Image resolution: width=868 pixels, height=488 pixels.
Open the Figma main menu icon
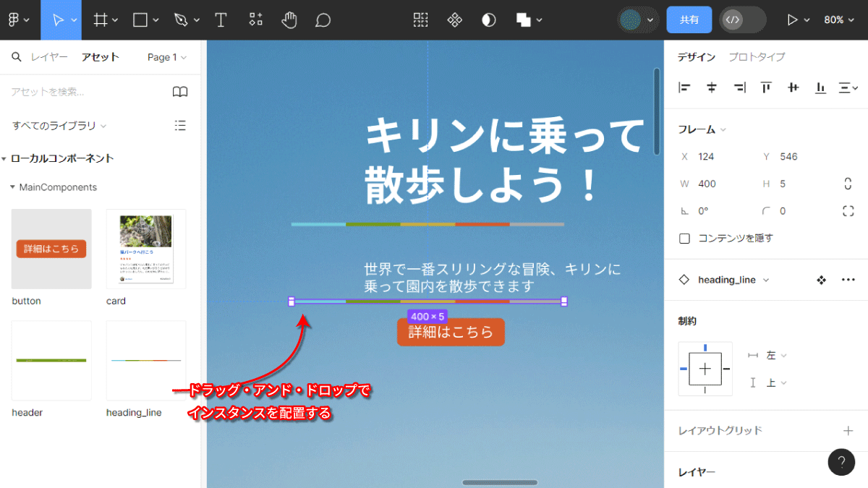point(12,20)
